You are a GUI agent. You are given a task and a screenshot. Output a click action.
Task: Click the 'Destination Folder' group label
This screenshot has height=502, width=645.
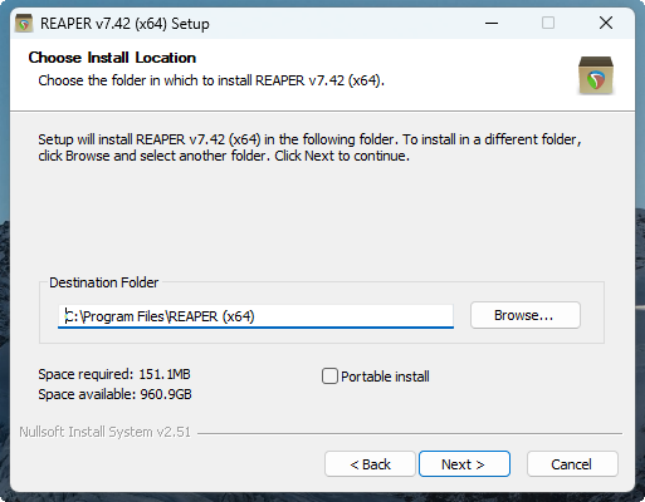click(104, 283)
